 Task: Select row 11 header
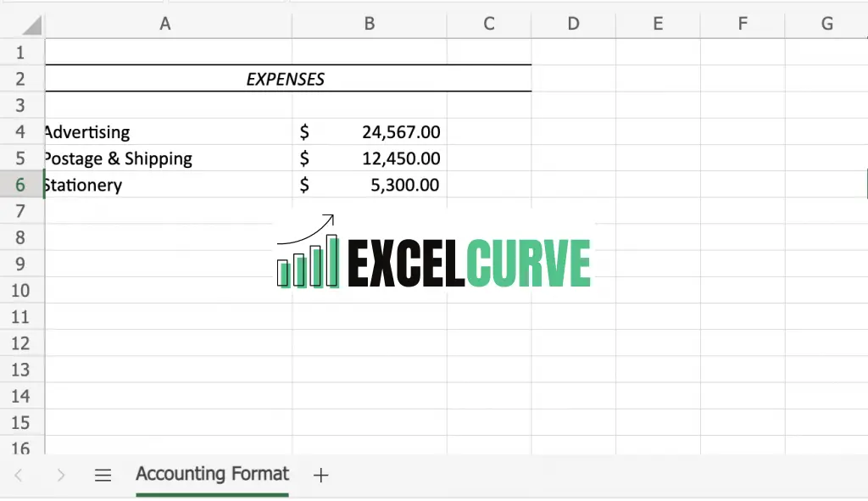pos(20,317)
